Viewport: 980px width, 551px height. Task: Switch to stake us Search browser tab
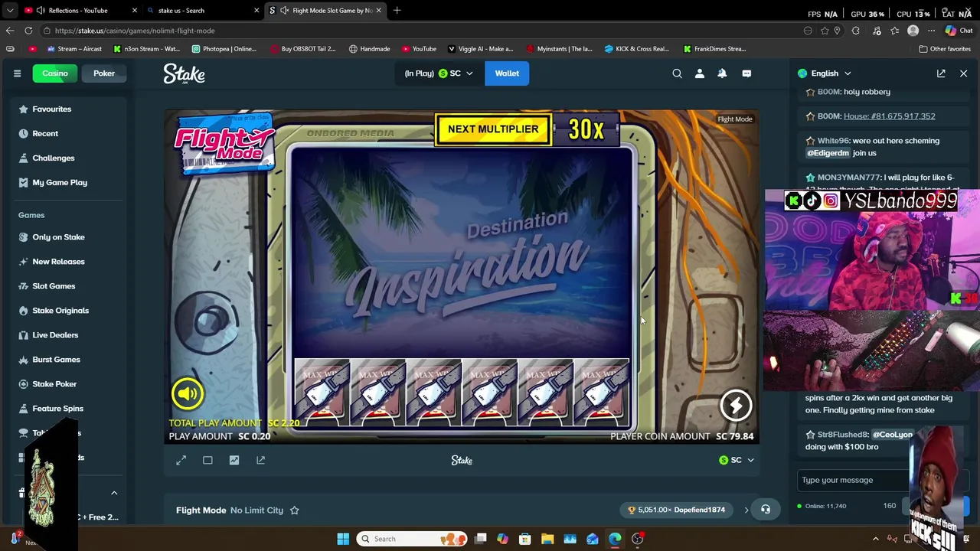coord(203,10)
